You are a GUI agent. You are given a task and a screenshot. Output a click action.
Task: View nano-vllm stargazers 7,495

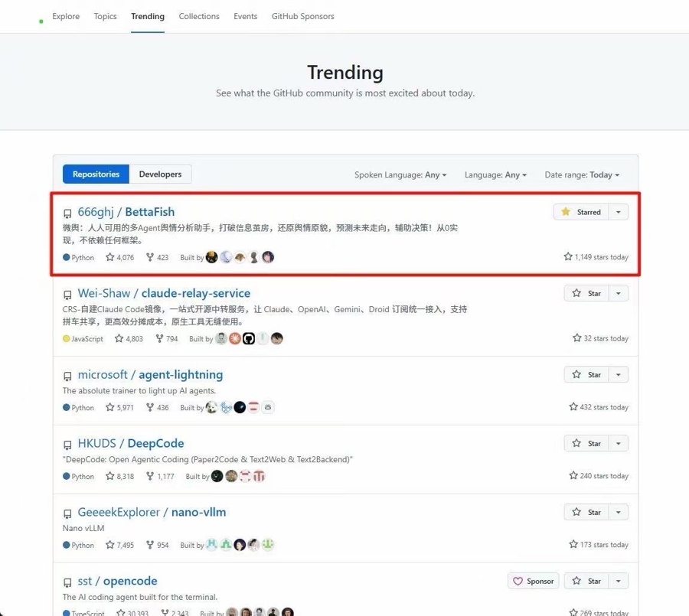click(x=120, y=546)
